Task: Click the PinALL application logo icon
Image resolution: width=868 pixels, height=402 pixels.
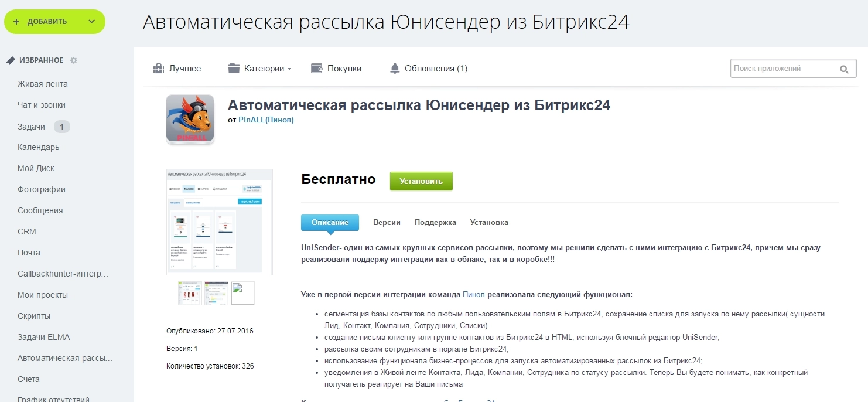Action: pyautogui.click(x=190, y=119)
